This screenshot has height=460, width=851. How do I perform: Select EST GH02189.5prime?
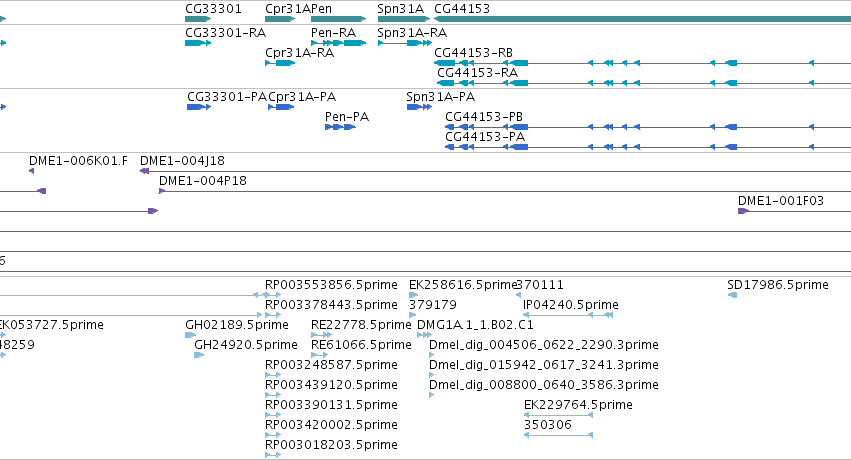pyautogui.click(x=190, y=335)
